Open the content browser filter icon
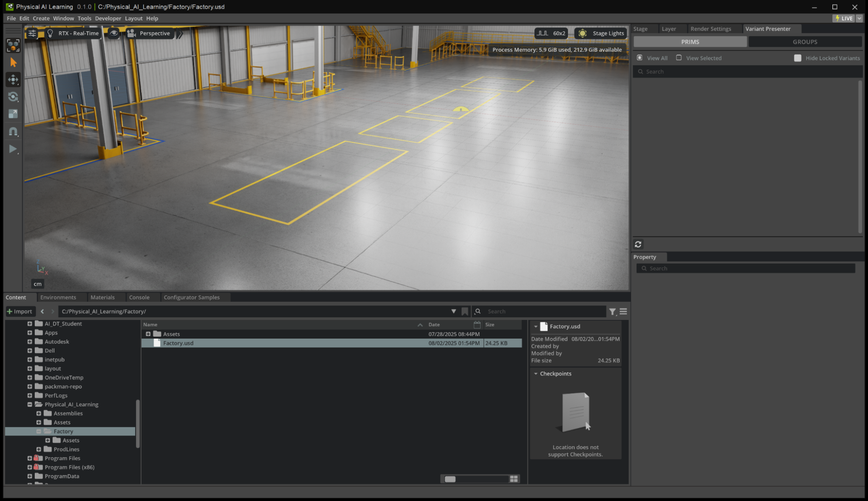The height and width of the screenshot is (501, 868). [612, 312]
